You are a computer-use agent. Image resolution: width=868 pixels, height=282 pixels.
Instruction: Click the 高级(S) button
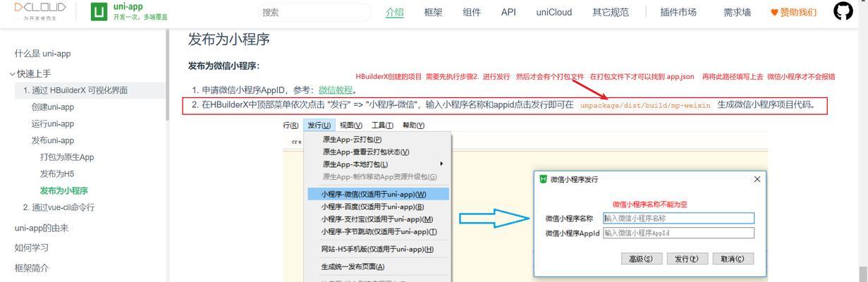pos(641,259)
